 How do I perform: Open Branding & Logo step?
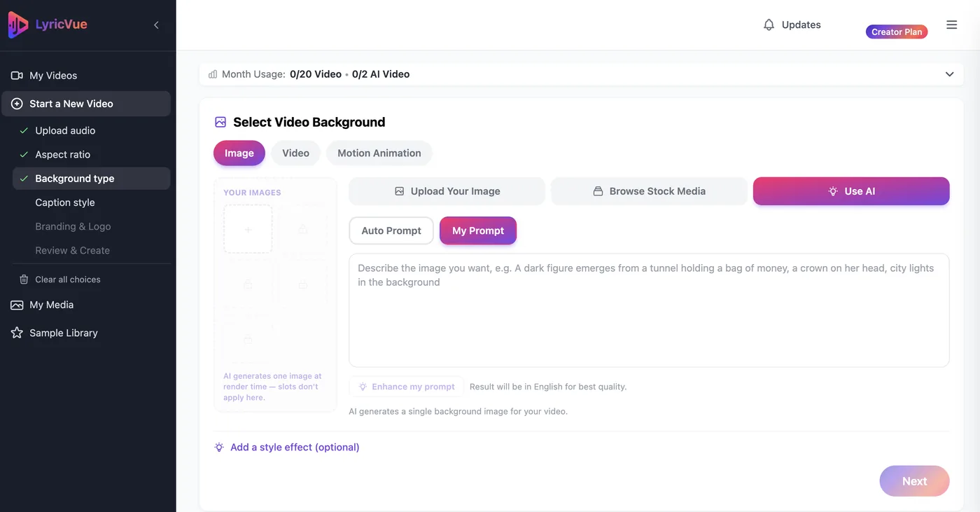73,226
